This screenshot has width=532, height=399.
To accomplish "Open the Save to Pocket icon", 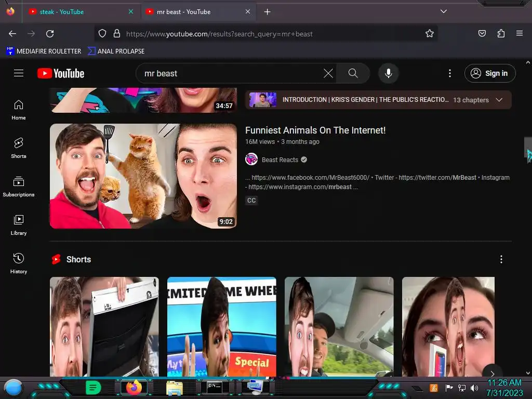I will [x=482, y=34].
